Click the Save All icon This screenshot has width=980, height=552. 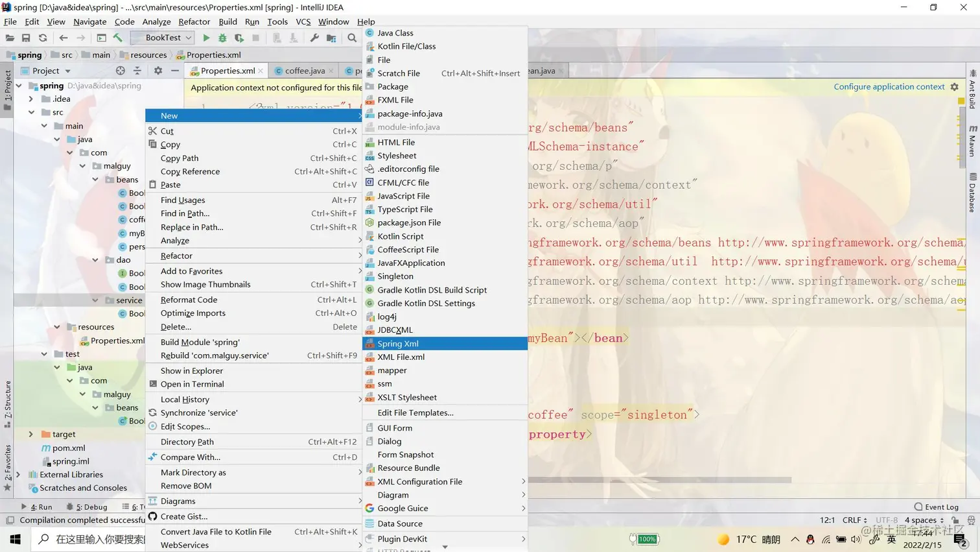[26, 38]
